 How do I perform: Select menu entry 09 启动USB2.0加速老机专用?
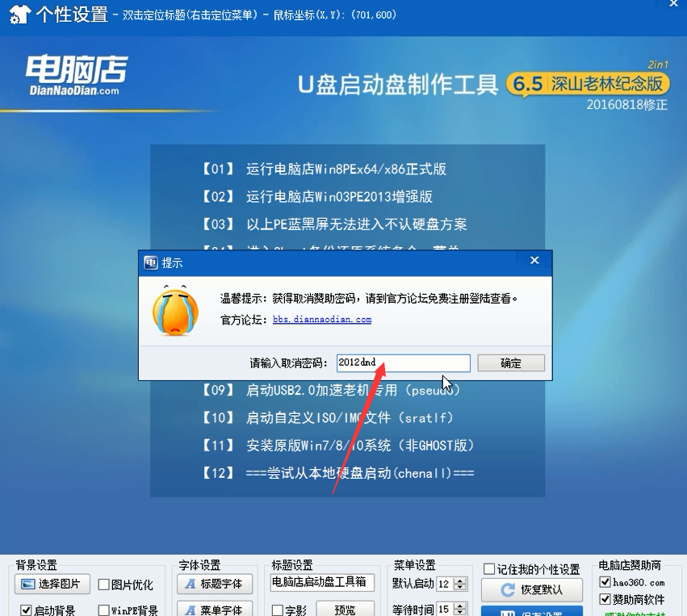click(x=331, y=390)
